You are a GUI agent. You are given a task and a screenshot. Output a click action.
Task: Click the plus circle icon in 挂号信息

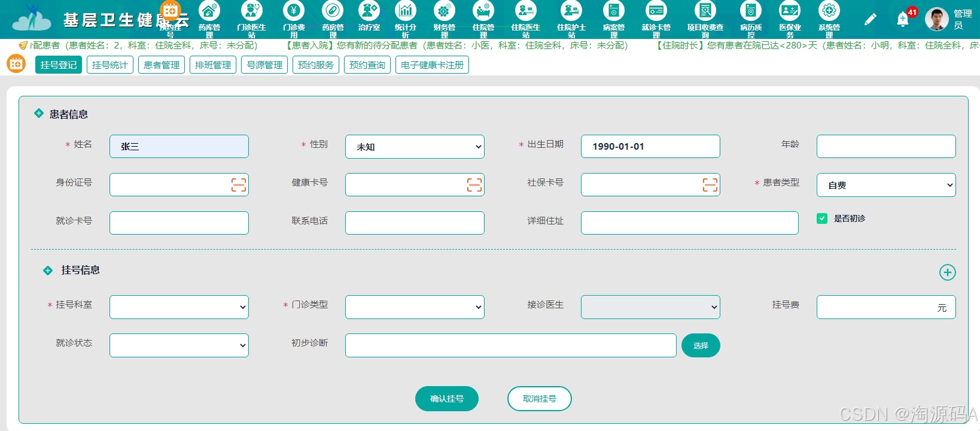947,272
